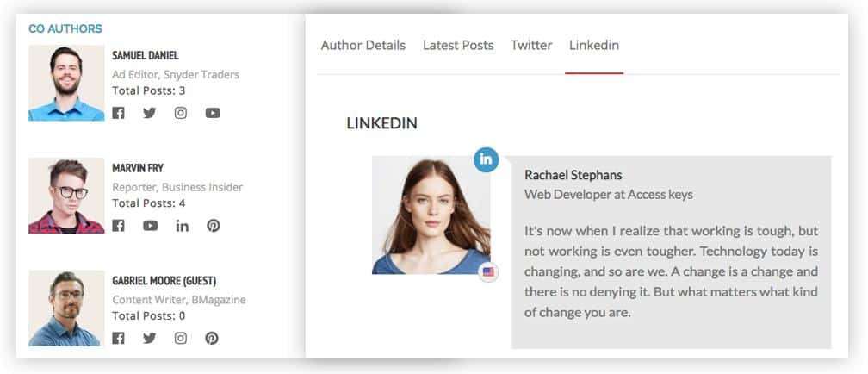Click Samuel Daniel's Twitter icon
The width and height of the screenshot is (868, 374).
point(149,113)
